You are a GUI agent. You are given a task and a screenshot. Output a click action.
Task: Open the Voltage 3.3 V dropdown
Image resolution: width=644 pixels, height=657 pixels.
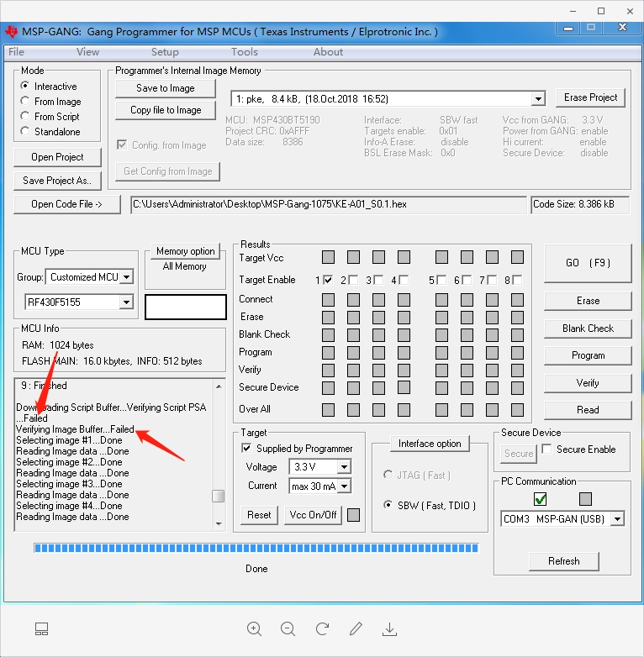[344, 466]
